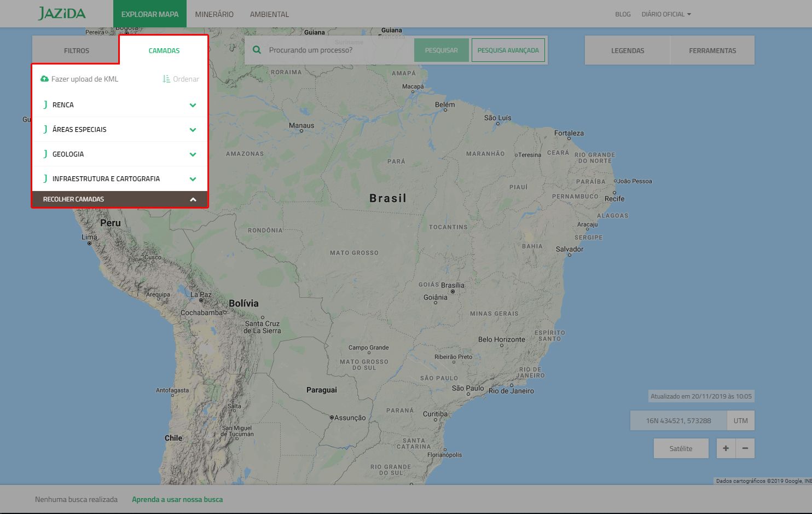
Task: Open the Explorar Mapa tab
Action: tap(150, 14)
